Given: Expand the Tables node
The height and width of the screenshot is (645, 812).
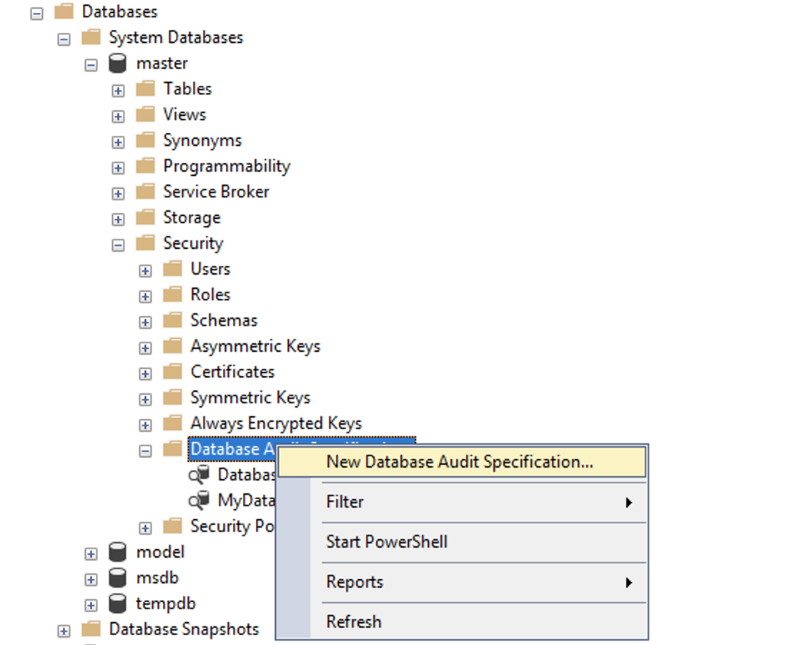Looking at the screenshot, I should 117,89.
